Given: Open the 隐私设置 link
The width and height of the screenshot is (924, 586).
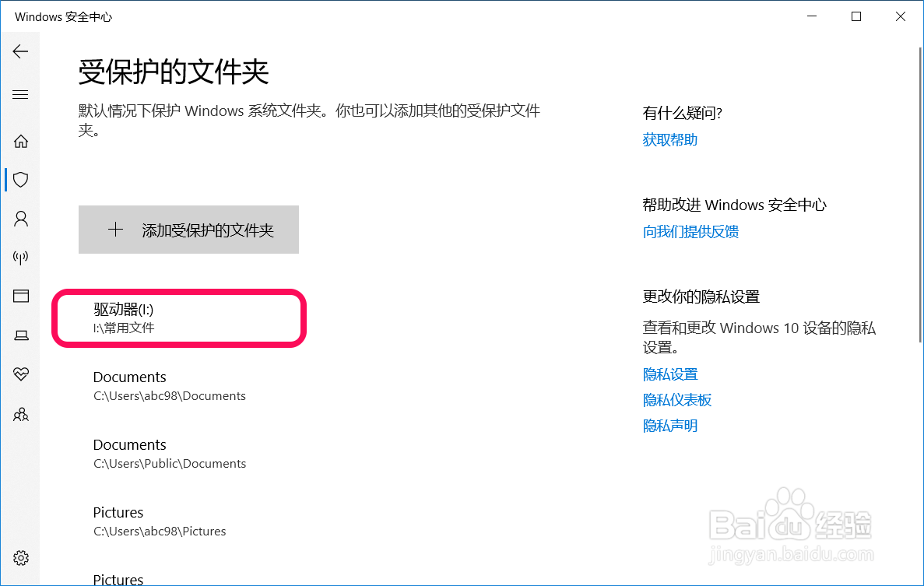Looking at the screenshot, I should pyautogui.click(x=670, y=374).
